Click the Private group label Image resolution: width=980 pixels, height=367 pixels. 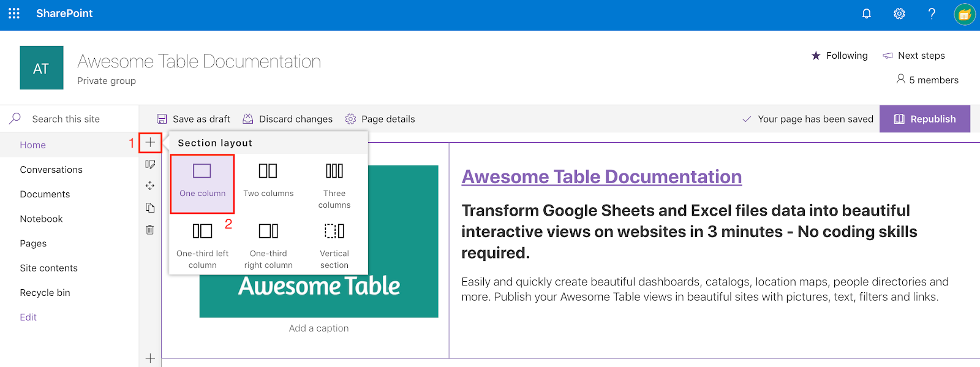[x=107, y=81]
